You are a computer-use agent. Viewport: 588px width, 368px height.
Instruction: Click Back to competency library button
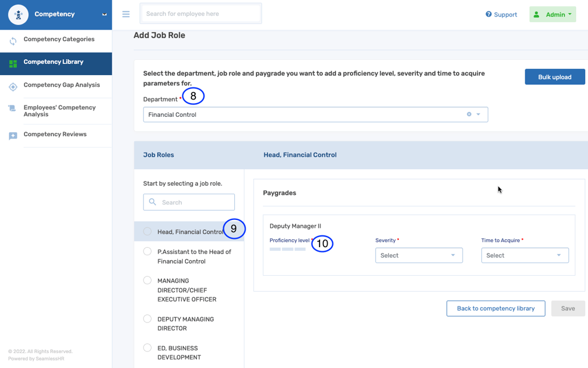pos(495,308)
